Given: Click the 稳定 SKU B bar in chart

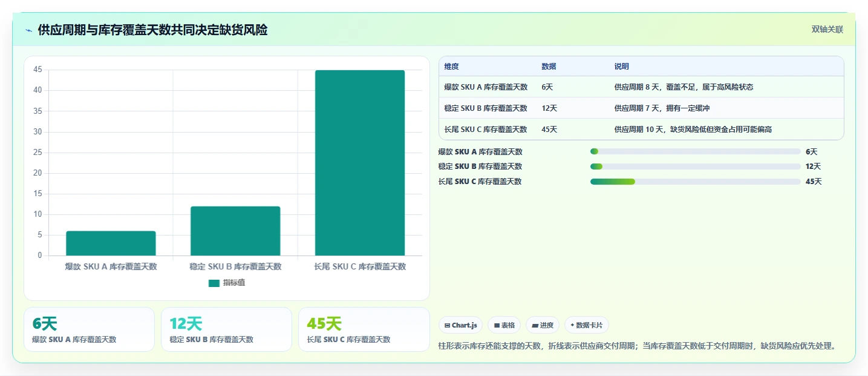Looking at the screenshot, I should pos(235,231).
